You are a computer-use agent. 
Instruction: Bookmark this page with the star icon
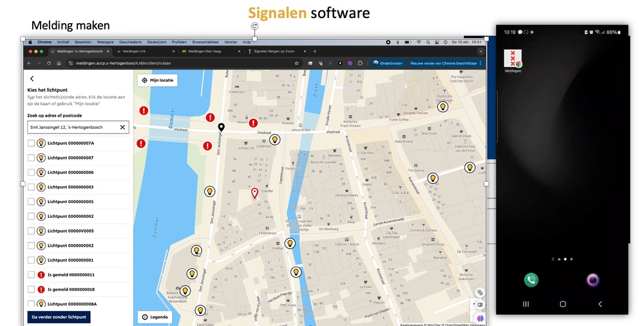(296, 63)
